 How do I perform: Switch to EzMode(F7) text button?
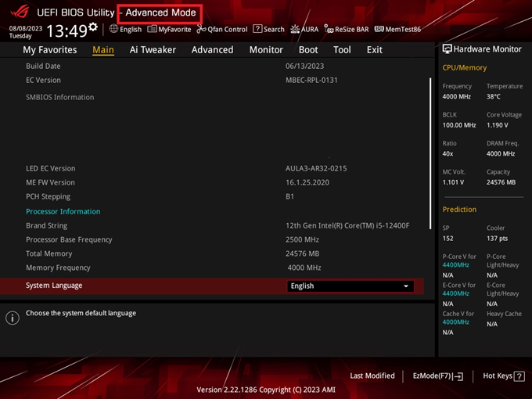[x=432, y=376]
